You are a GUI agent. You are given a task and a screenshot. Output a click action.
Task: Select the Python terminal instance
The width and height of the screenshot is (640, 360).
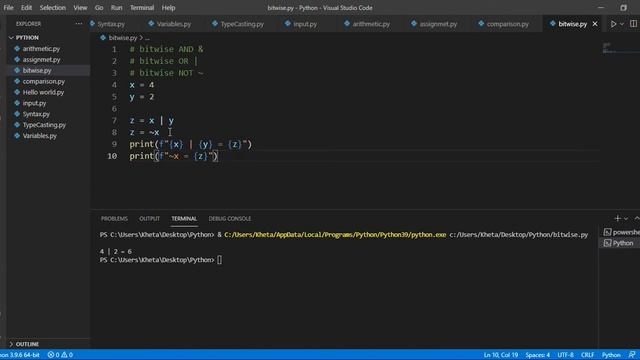click(620, 243)
